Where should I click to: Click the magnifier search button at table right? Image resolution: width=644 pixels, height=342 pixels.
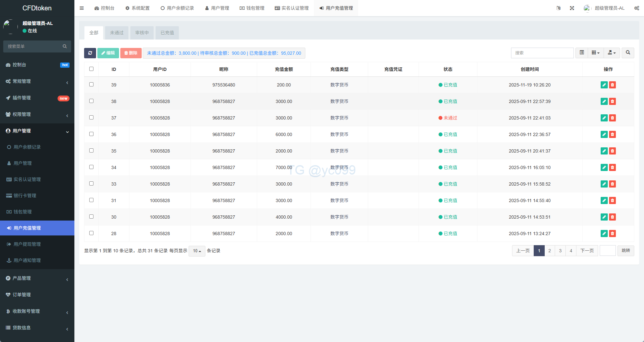(628, 53)
